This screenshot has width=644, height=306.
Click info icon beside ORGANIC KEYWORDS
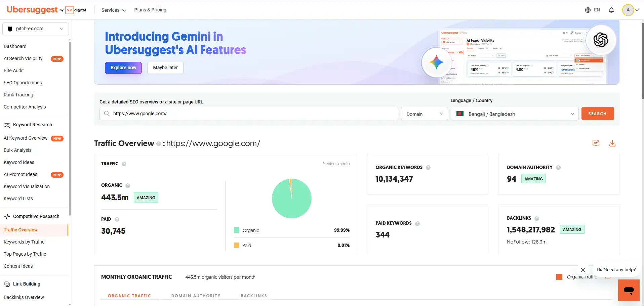pyautogui.click(x=428, y=168)
